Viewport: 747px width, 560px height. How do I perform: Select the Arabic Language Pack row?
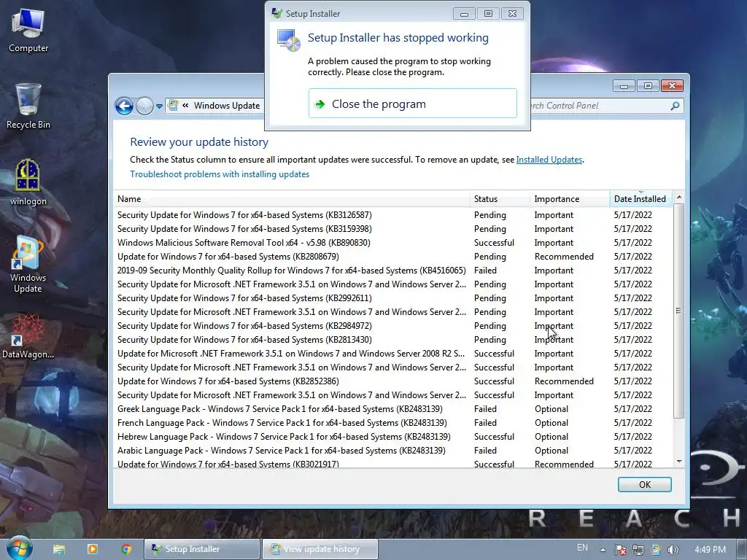[393, 450]
